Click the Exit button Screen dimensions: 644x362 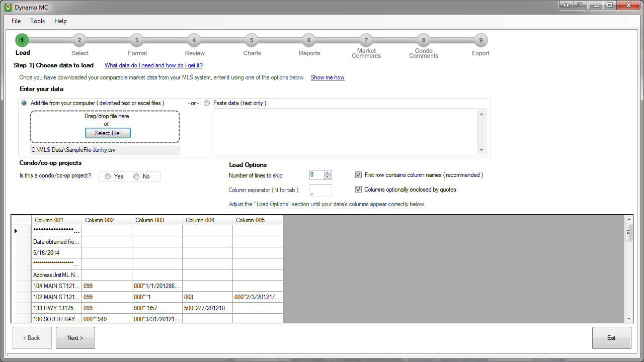611,338
